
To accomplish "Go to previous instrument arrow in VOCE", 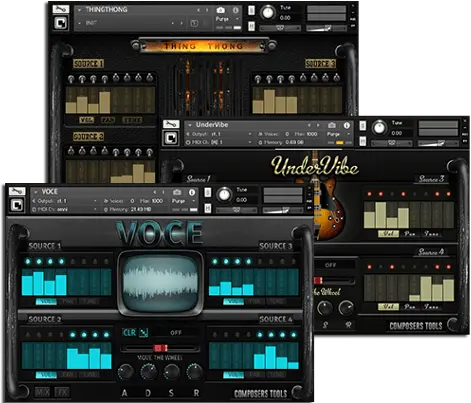I will click(x=154, y=192).
